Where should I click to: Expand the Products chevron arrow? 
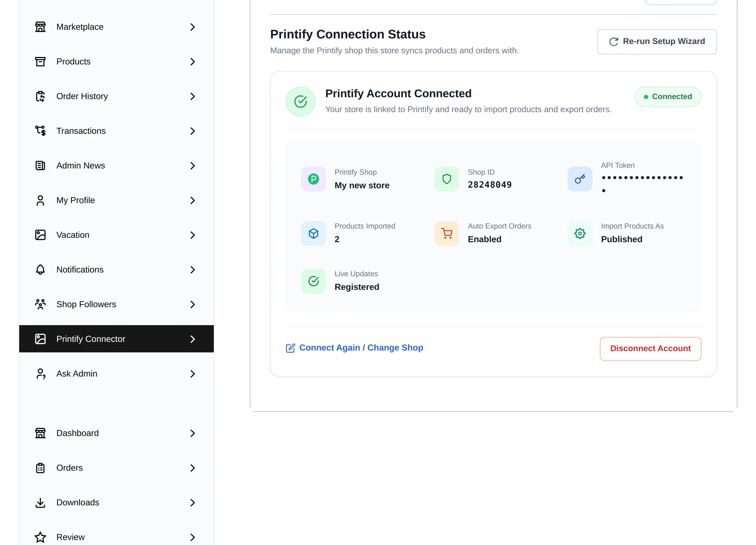(x=192, y=62)
